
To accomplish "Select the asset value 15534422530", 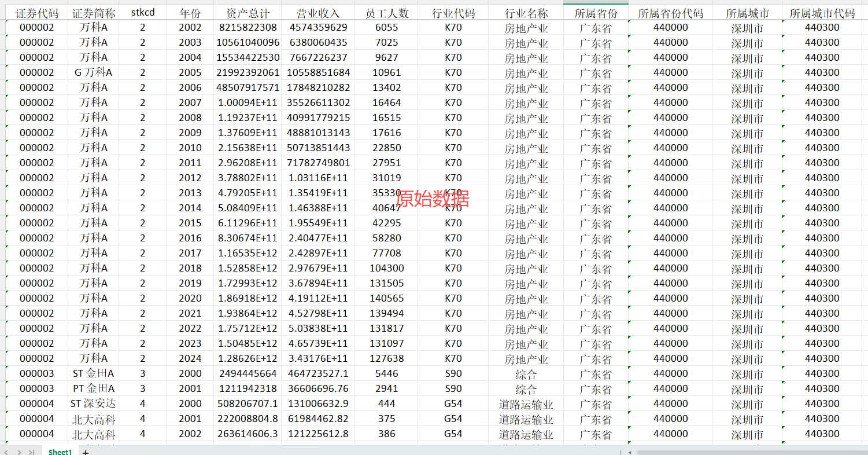I will click(248, 57).
